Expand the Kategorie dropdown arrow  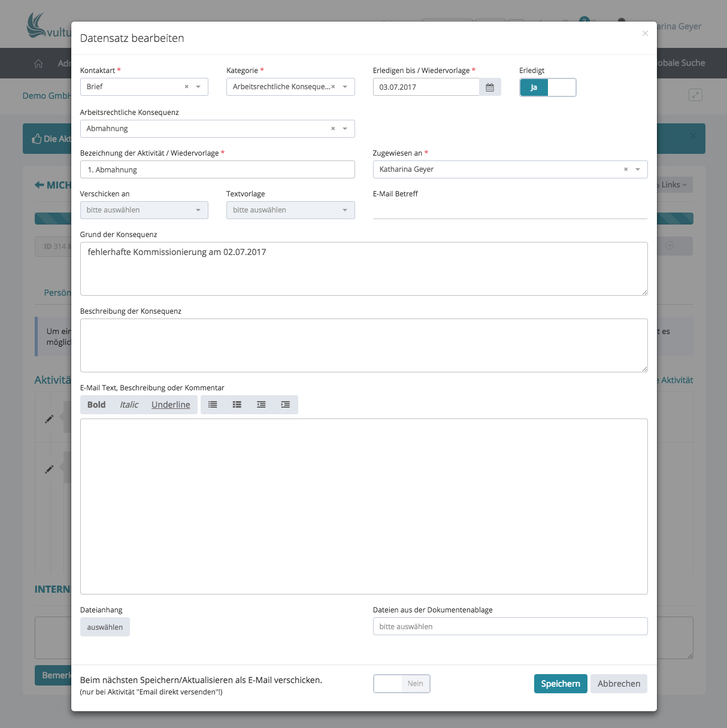345,87
